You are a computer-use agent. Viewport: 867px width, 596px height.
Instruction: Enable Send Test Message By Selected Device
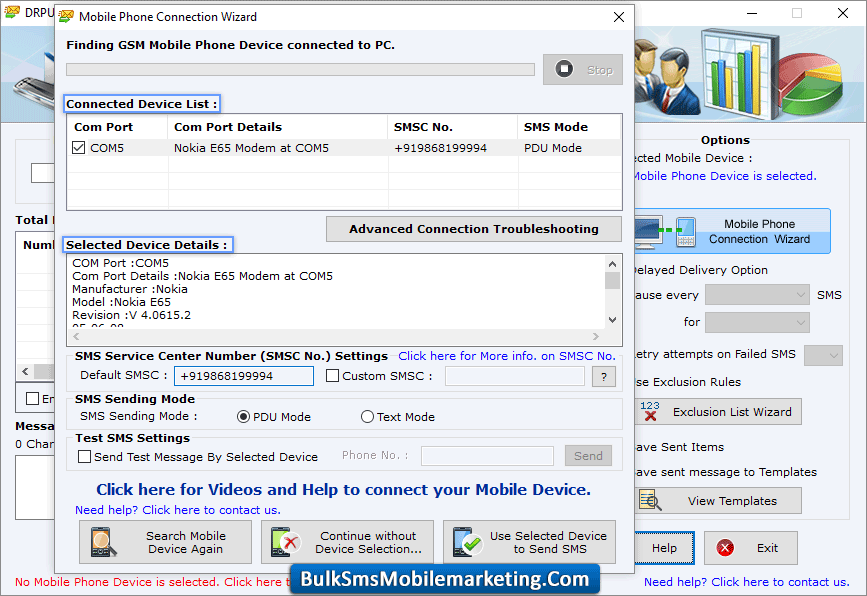click(x=85, y=457)
